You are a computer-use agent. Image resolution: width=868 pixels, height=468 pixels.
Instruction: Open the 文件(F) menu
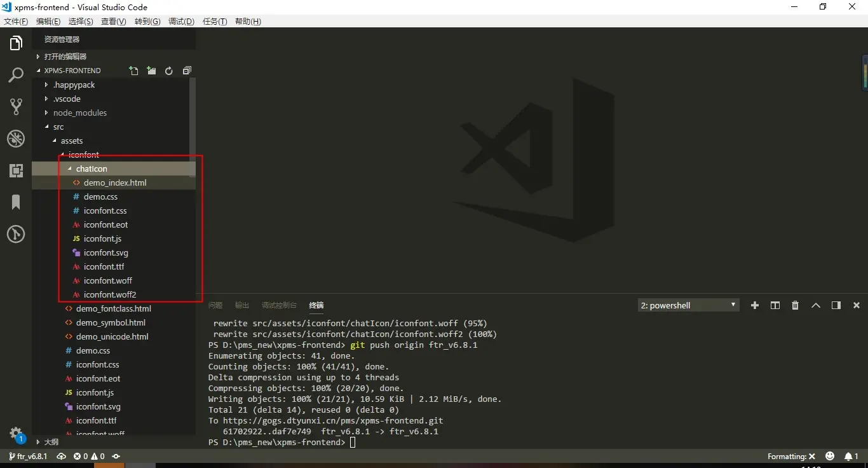click(16, 22)
